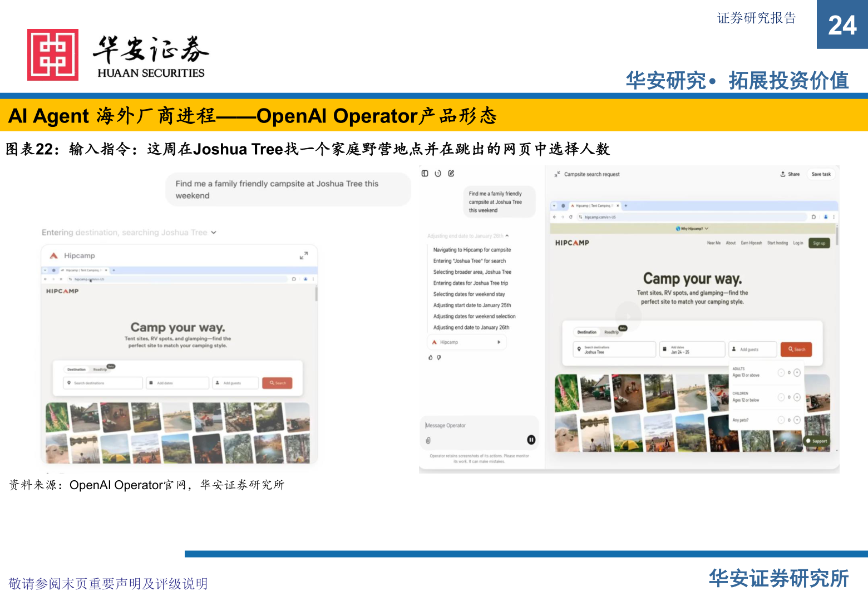This screenshot has width=868, height=601.
Task: Click 'Selecting dates for weekend stay' step
Action: (x=469, y=294)
